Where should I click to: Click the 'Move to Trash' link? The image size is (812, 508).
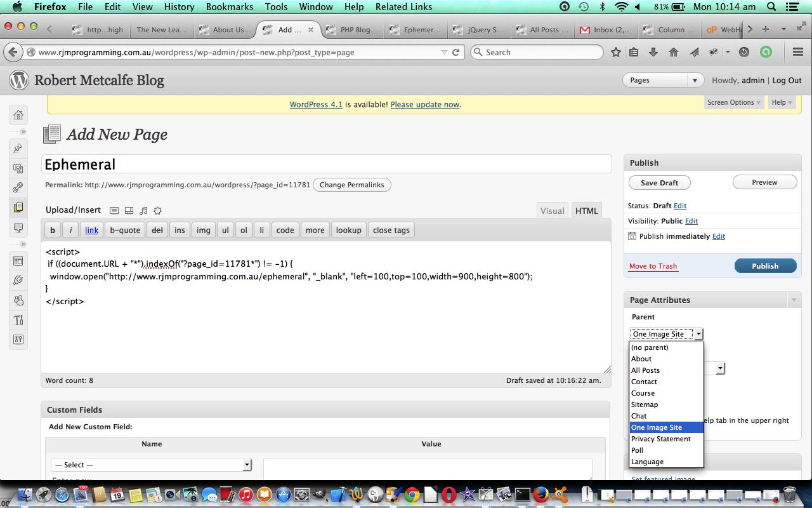tap(653, 266)
